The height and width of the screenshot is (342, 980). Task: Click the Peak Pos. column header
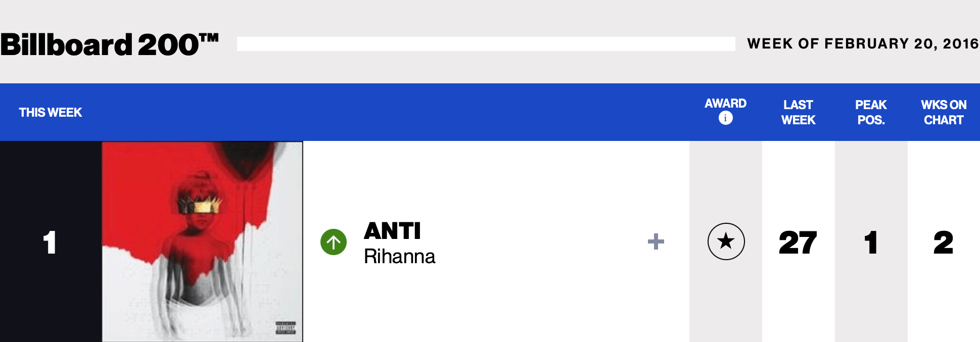(871, 112)
